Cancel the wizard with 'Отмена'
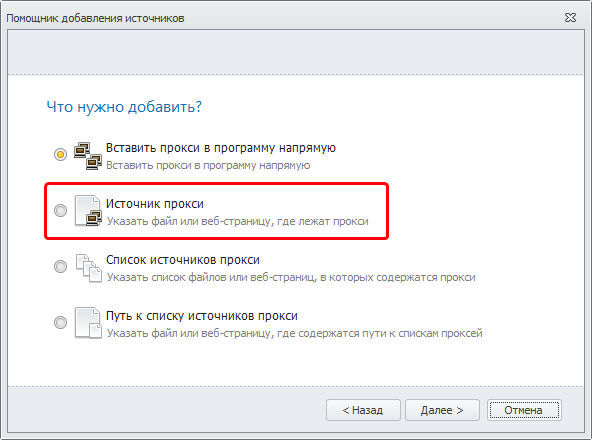Image resolution: width=592 pixels, height=440 pixels. tap(524, 410)
